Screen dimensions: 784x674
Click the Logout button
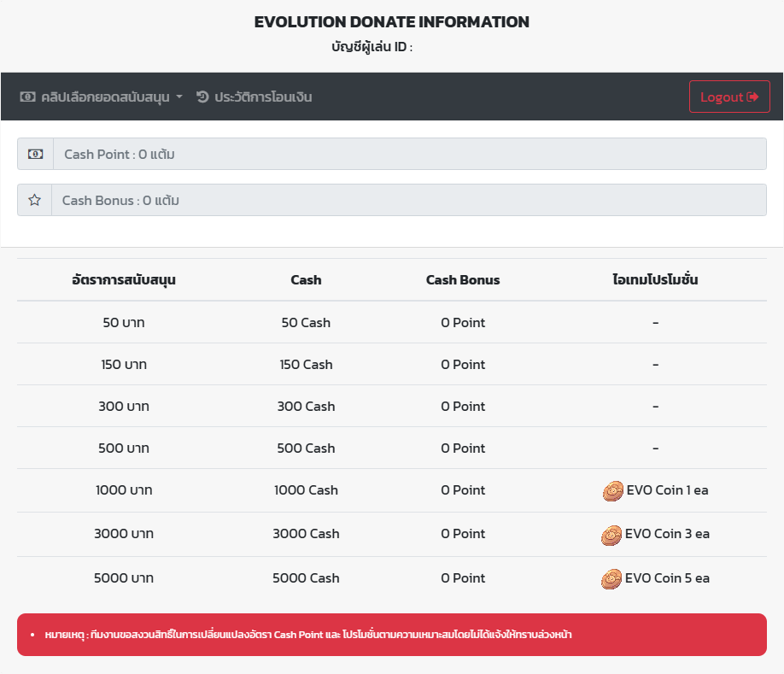pos(729,97)
